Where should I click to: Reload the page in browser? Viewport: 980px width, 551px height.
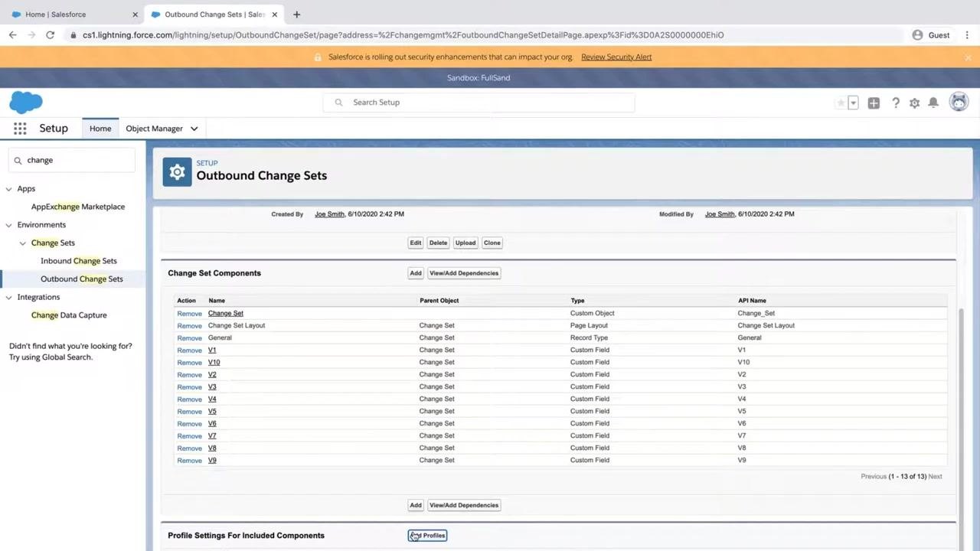pos(50,34)
